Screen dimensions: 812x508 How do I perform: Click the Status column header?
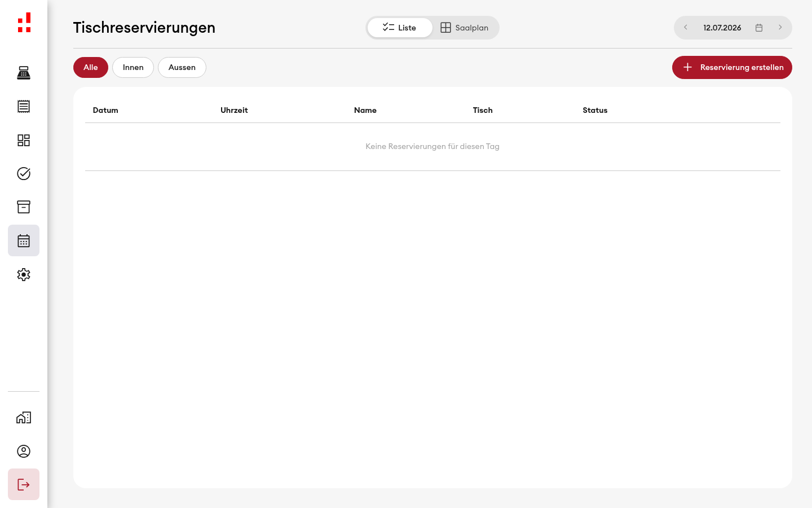tap(595, 110)
